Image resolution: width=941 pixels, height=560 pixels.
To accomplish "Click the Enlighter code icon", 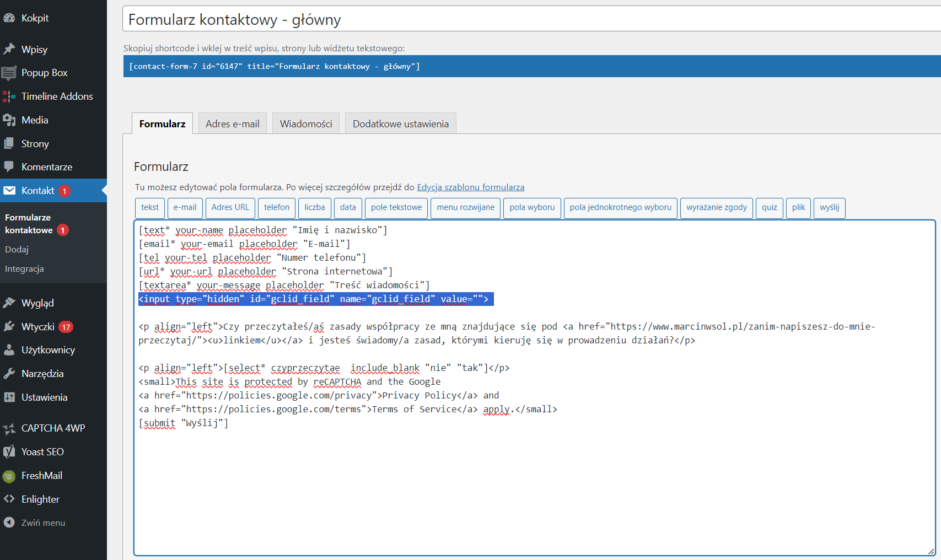I will (9, 499).
